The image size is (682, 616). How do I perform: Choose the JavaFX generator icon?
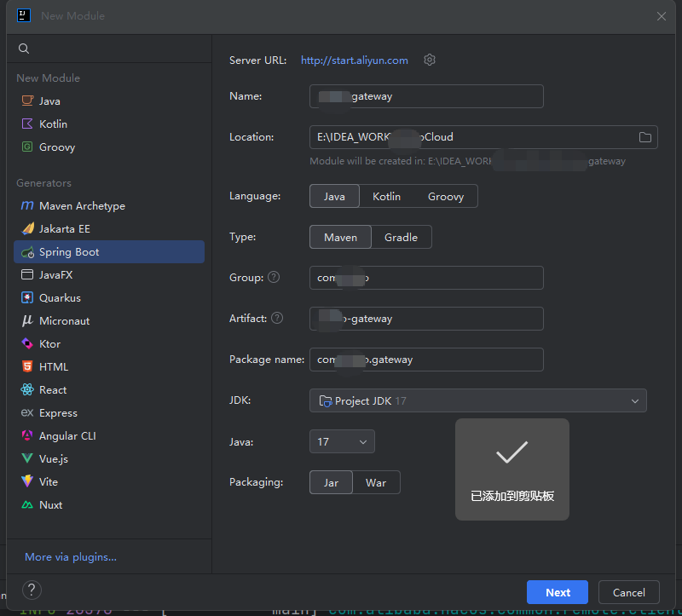27,274
